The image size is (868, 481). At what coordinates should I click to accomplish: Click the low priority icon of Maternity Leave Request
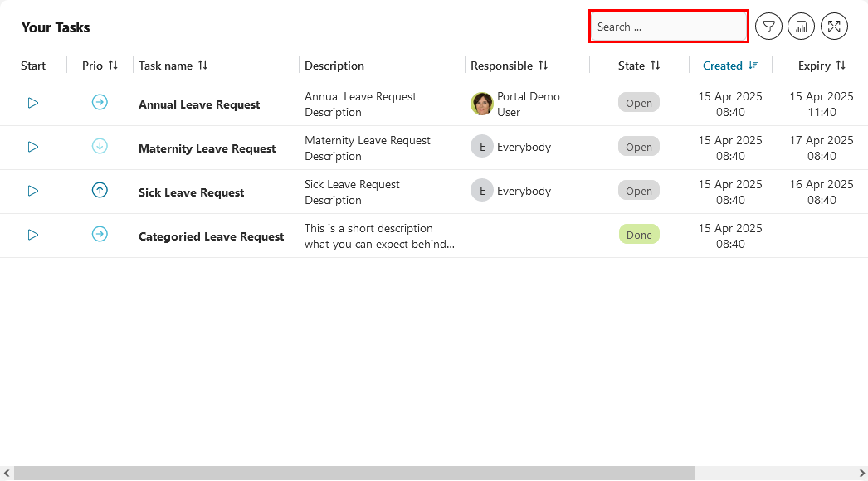point(100,147)
